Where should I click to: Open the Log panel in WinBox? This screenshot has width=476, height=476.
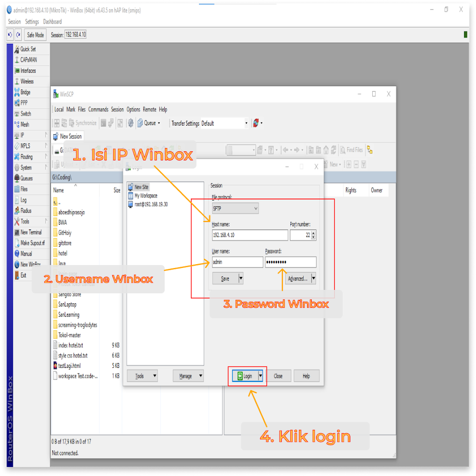[22, 199]
